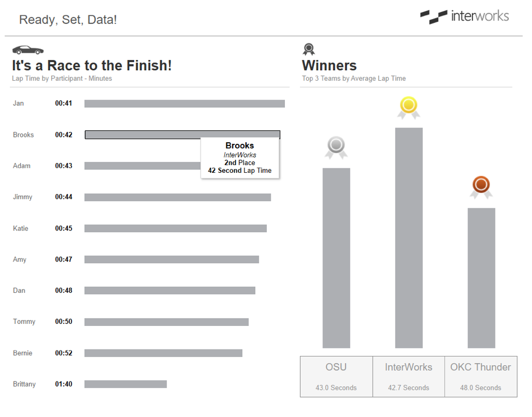The image size is (532, 417).
Task: Click the highlighted Brooks bar
Action: (142, 135)
